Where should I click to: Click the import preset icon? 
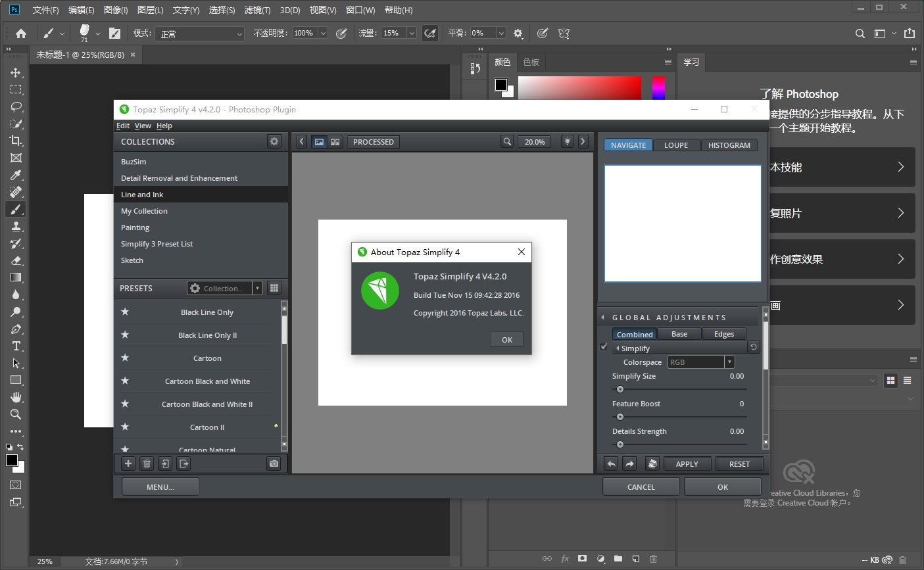coord(165,463)
